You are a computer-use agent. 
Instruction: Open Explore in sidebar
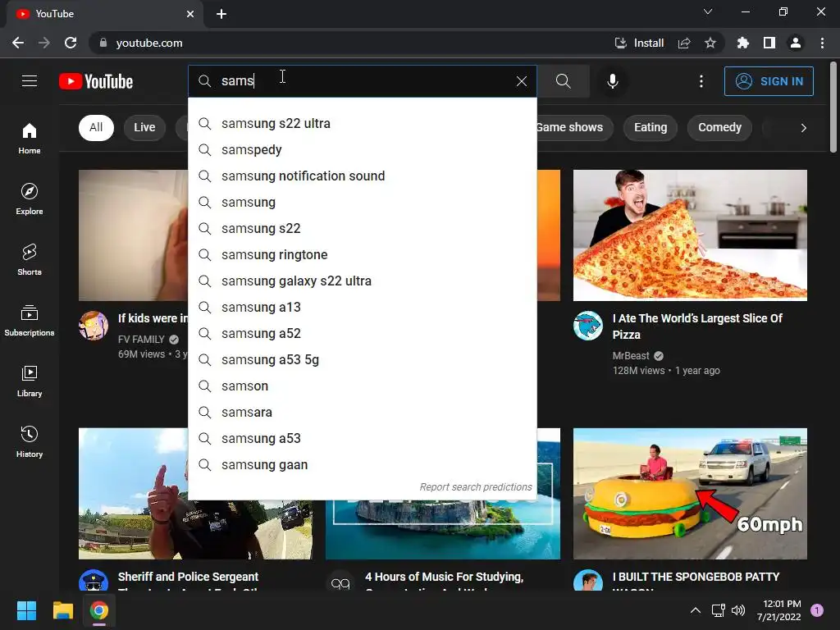pos(30,199)
